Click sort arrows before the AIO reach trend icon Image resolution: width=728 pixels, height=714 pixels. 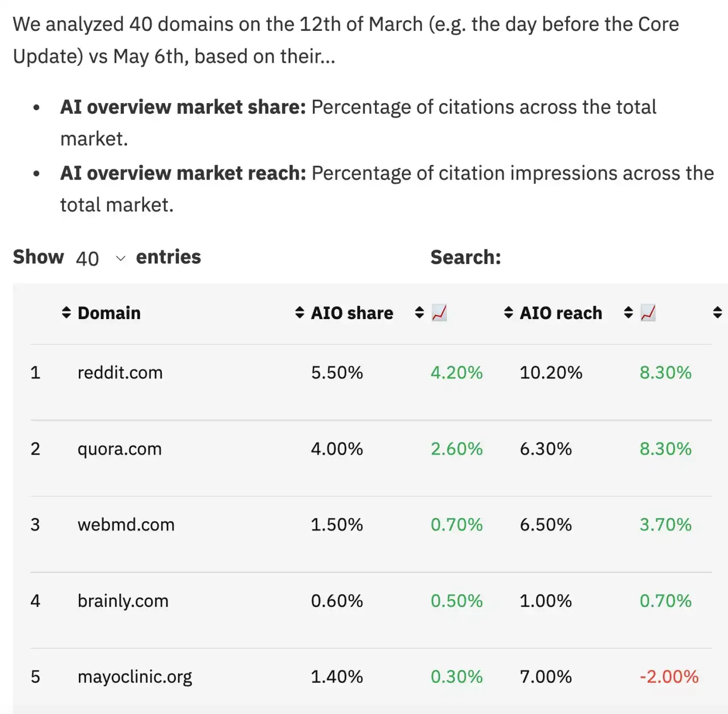(628, 313)
